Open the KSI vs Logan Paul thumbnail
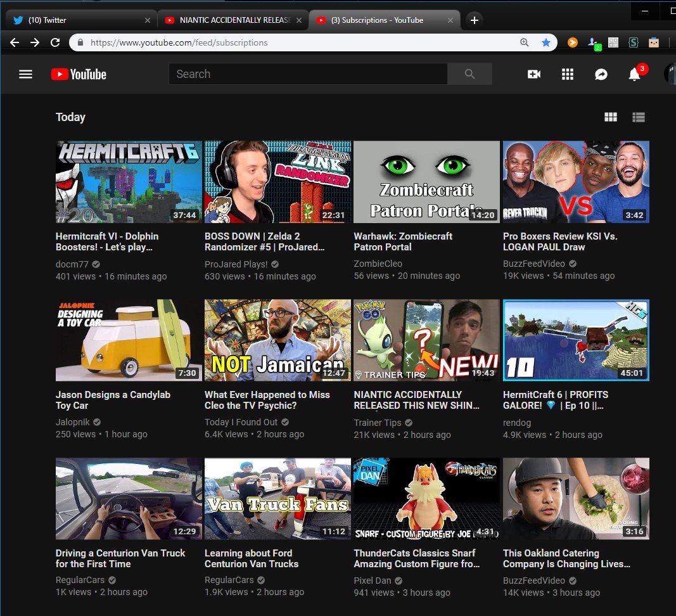 tap(576, 182)
